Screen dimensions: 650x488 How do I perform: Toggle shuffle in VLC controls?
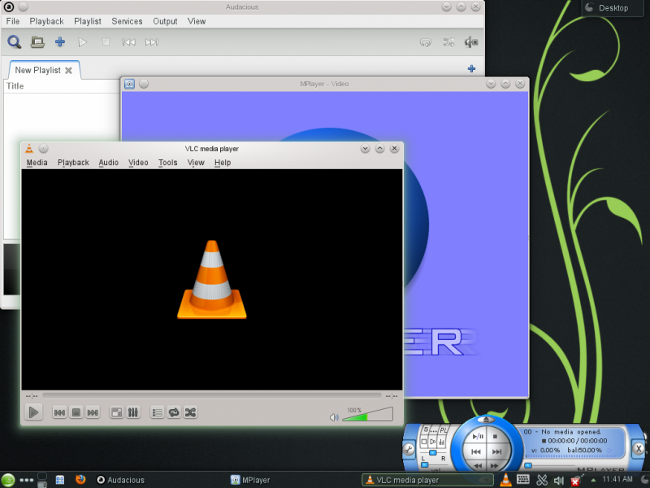point(190,412)
